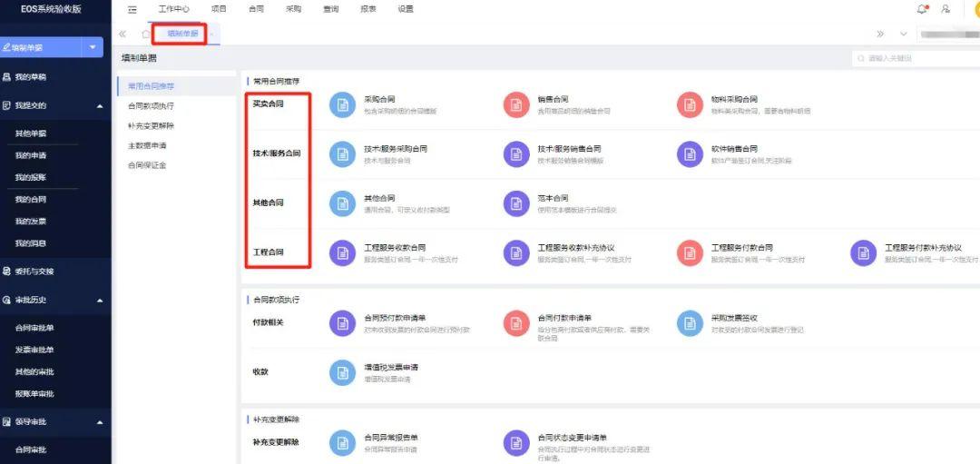Open the 合同付款申请单 icon
The width and height of the screenshot is (980, 464).
pyautogui.click(x=515, y=323)
